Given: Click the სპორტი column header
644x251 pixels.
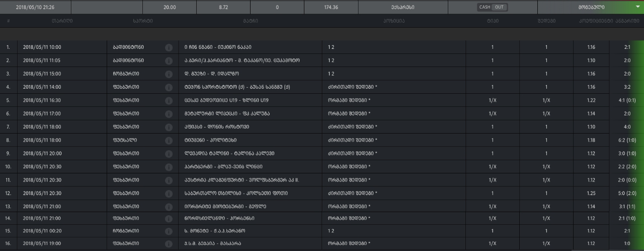Looking at the screenshot, I should tap(143, 21).
